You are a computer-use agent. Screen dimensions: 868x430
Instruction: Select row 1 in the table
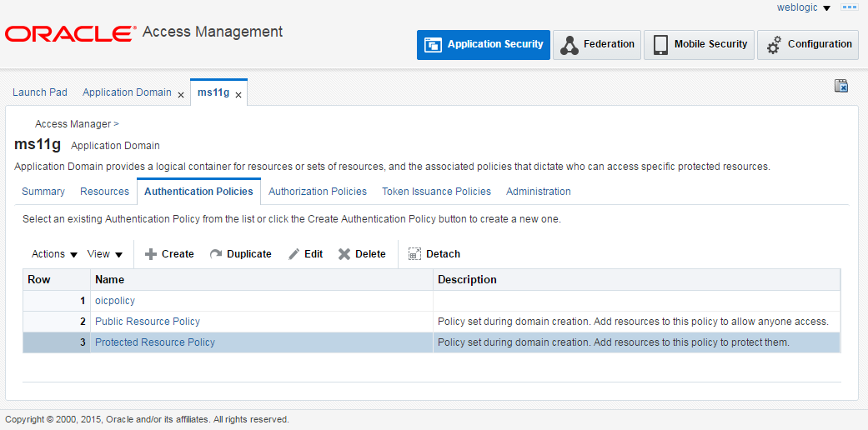click(57, 301)
